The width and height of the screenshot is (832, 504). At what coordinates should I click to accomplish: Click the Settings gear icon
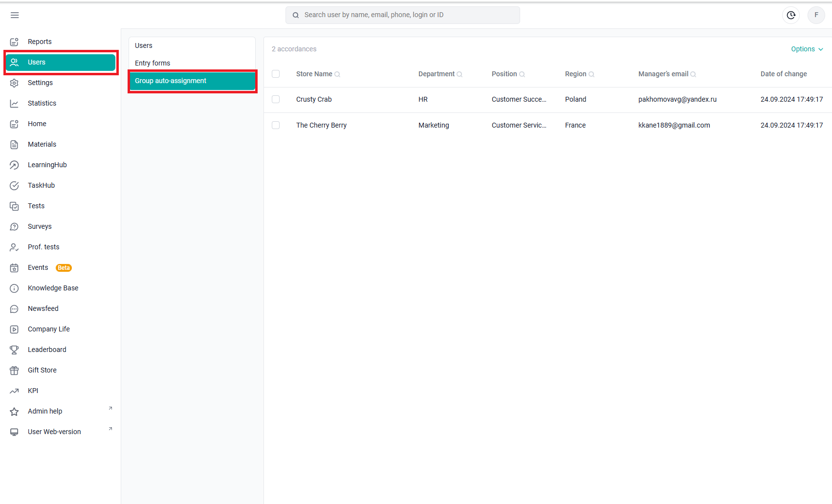pyautogui.click(x=14, y=83)
